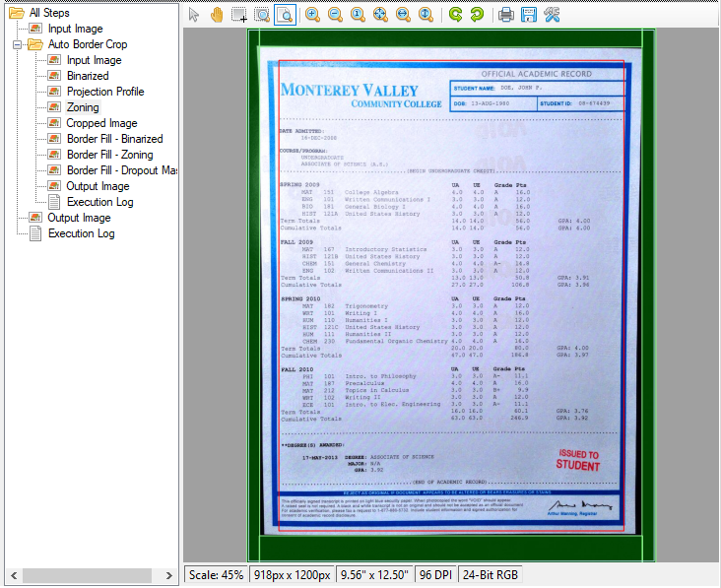Click the Monterey Valley heading in document
This screenshot has height=588, width=721.
pyautogui.click(x=350, y=90)
